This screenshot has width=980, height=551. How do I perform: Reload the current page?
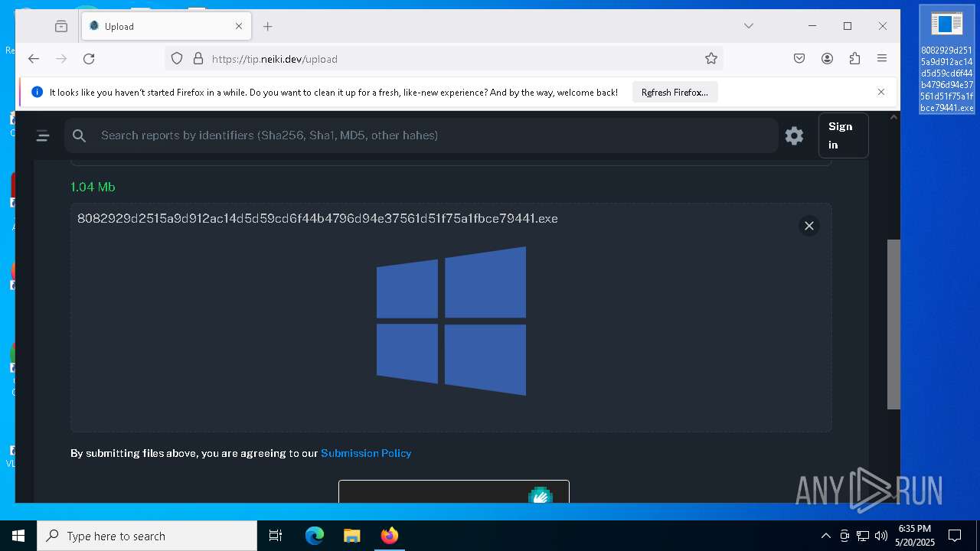coord(89,59)
